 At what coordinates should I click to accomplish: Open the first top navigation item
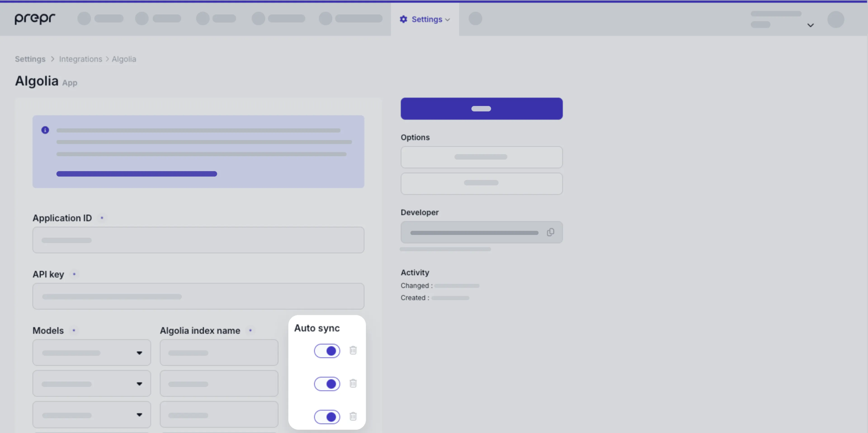[x=100, y=18]
